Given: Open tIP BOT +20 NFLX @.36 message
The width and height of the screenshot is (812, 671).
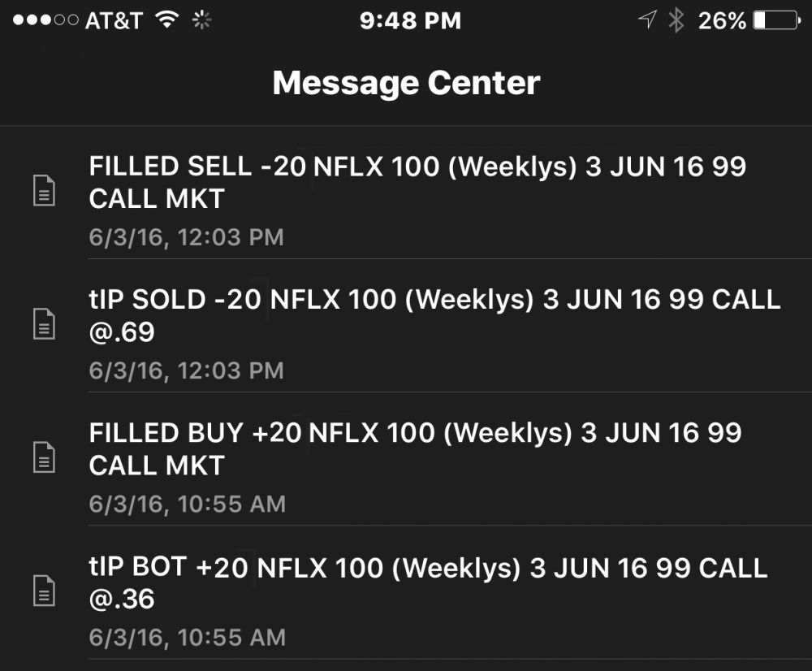Looking at the screenshot, I should point(428,582).
